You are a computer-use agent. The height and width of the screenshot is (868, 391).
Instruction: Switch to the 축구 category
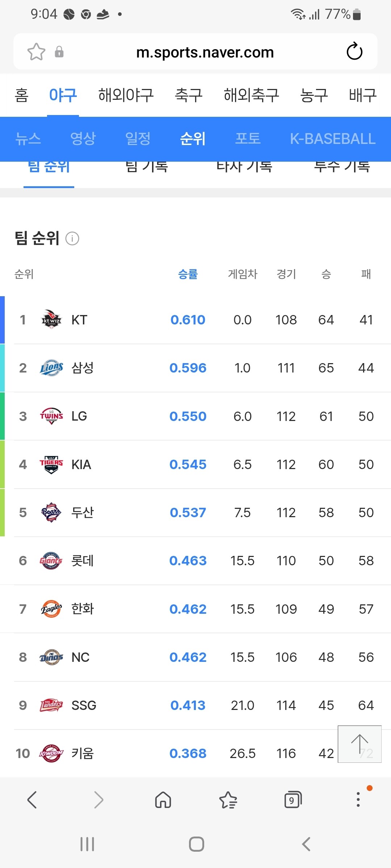[x=189, y=95]
